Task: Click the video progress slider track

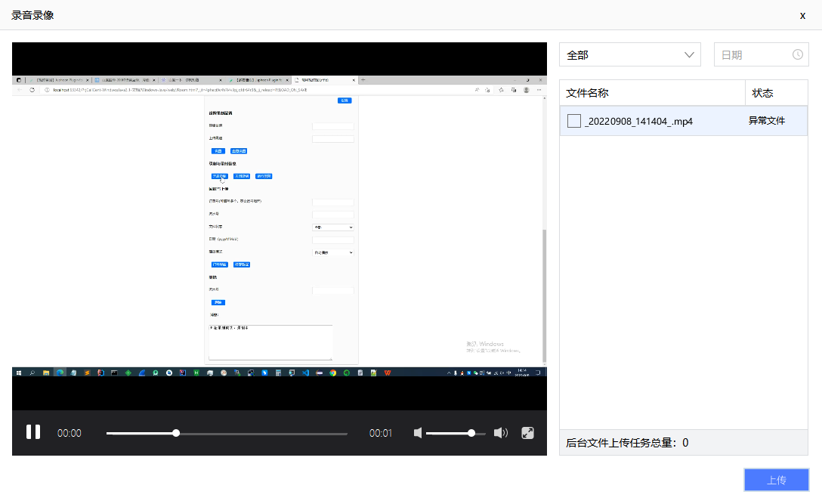Action: tap(227, 433)
